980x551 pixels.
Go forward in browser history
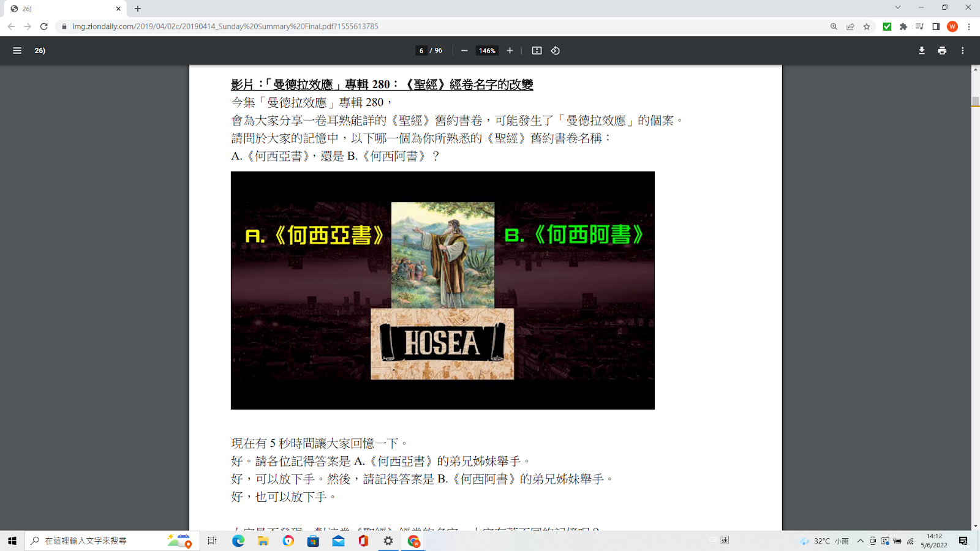(x=28, y=26)
